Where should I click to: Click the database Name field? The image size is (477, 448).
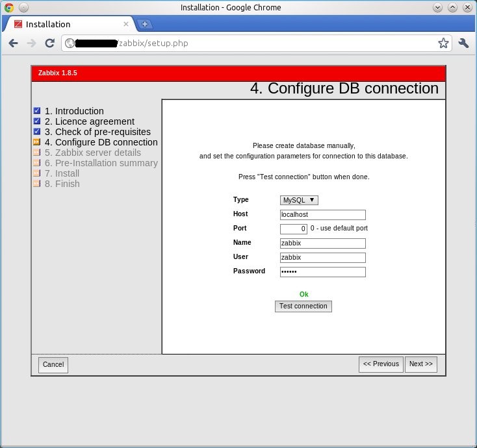pos(323,243)
